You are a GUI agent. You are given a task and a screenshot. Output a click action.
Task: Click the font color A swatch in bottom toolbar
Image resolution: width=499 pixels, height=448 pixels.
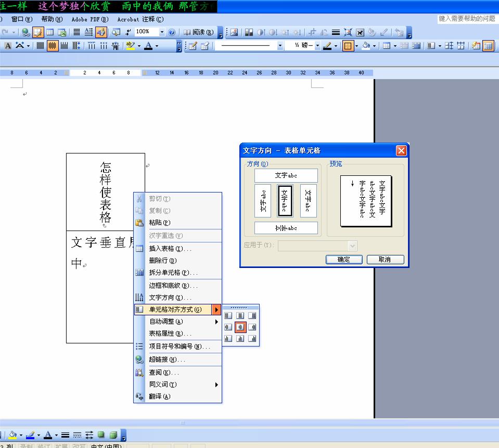point(48,435)
